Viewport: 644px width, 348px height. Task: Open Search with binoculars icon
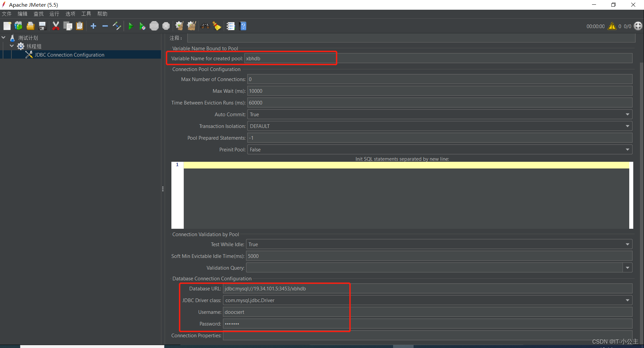click(205, 26)
